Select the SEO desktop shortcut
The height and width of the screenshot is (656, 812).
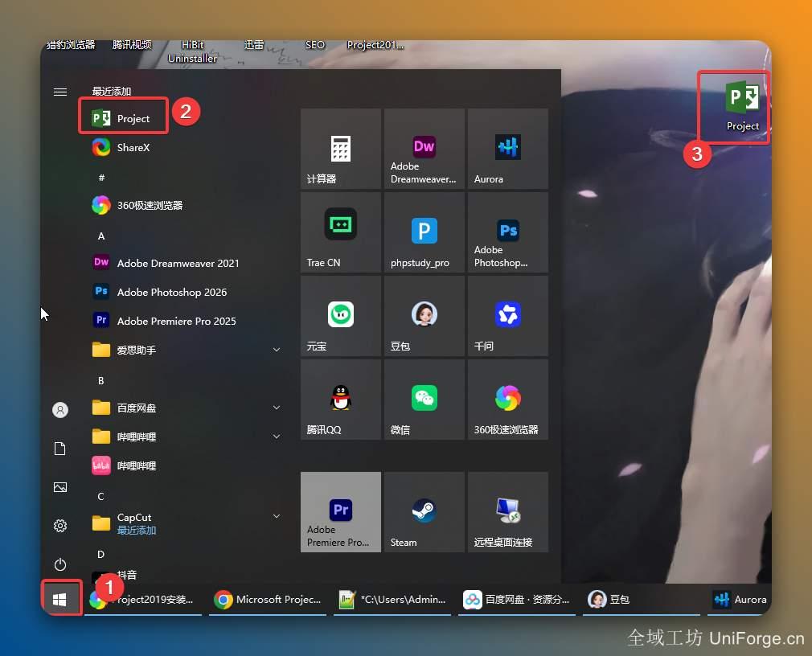click(315, 45)
